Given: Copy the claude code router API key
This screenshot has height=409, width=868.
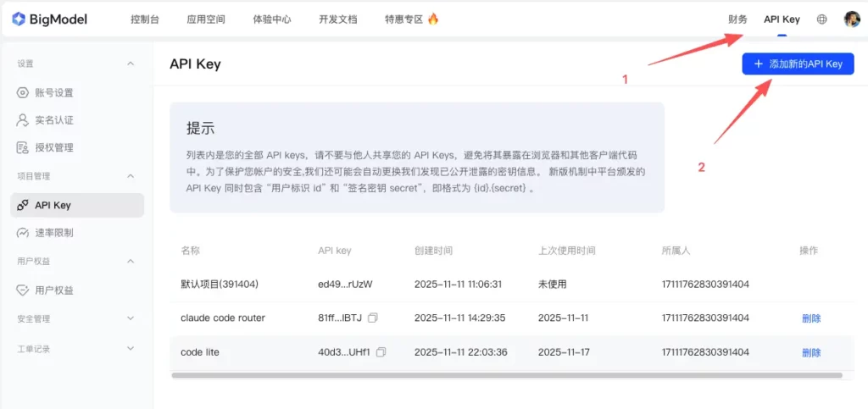Looking at the screenshot, I should [x=373, y=318].
